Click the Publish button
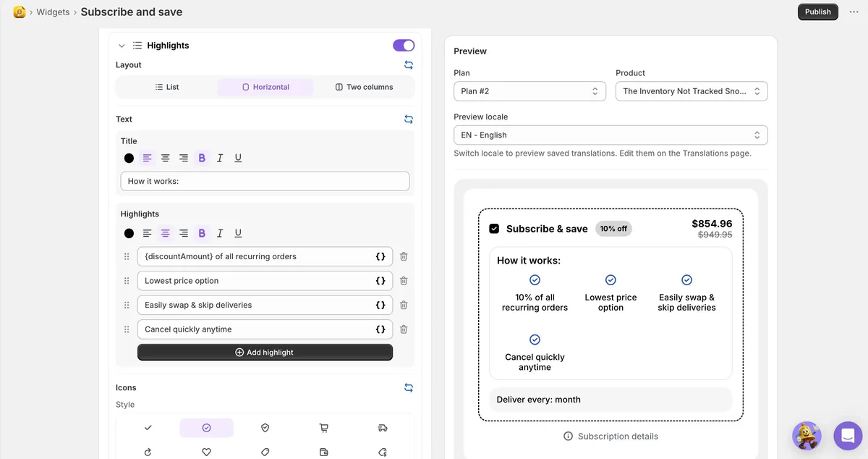 818,12
